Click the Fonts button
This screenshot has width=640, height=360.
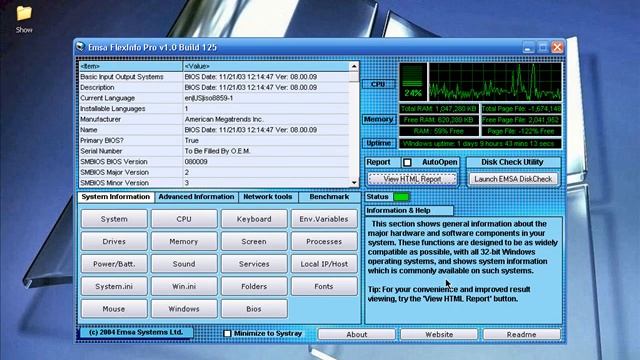point(324,287)
